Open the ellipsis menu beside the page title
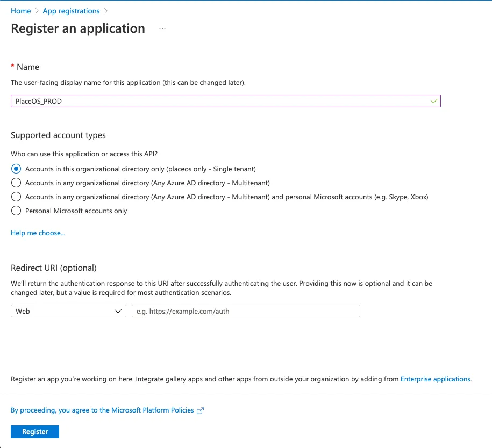492x448 pixels. tap(162, 29)
